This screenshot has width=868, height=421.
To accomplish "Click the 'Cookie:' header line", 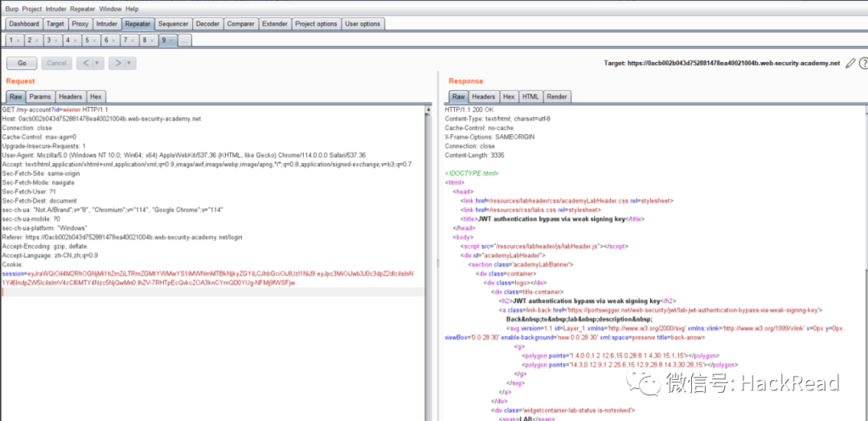I will [x=11, y=264].
